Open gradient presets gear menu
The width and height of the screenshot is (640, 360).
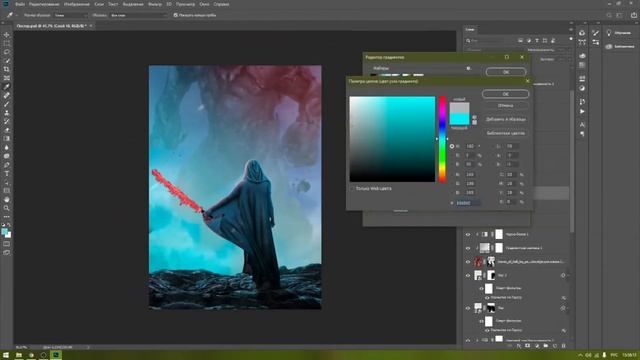pyautogui.click(x=469, y=68)
